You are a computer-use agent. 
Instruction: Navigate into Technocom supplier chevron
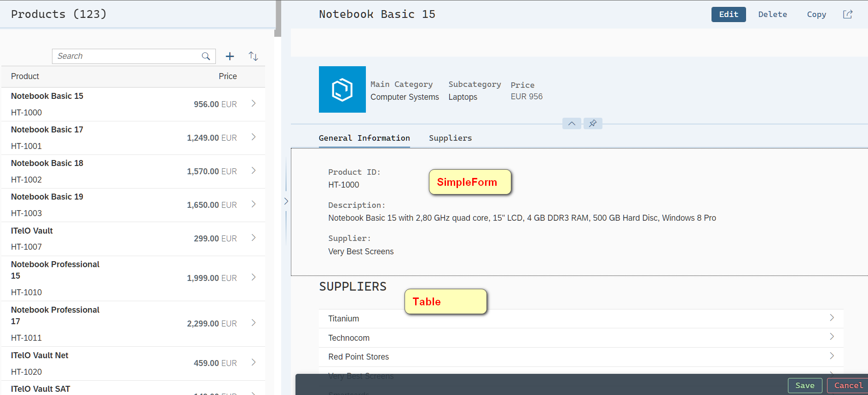832,337
